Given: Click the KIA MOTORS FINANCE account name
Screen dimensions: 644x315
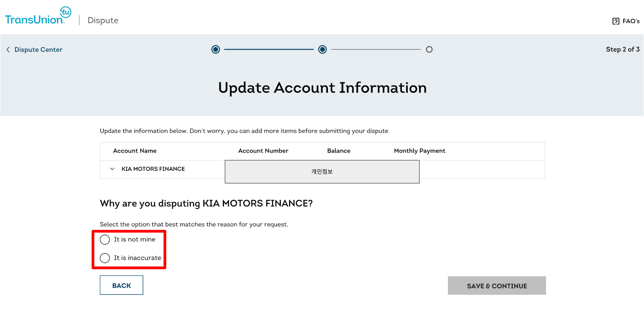Looking at the screenshot, I should coord(153,169).
